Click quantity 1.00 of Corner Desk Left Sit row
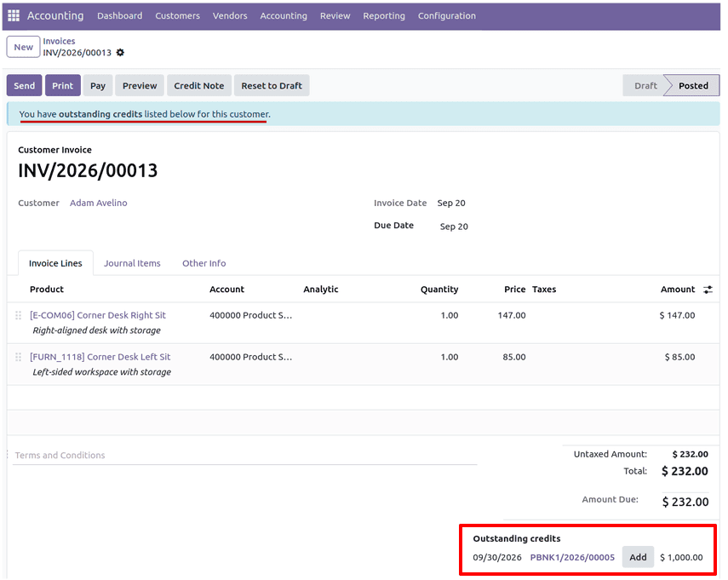728x580 pixels. pos(450,357)
